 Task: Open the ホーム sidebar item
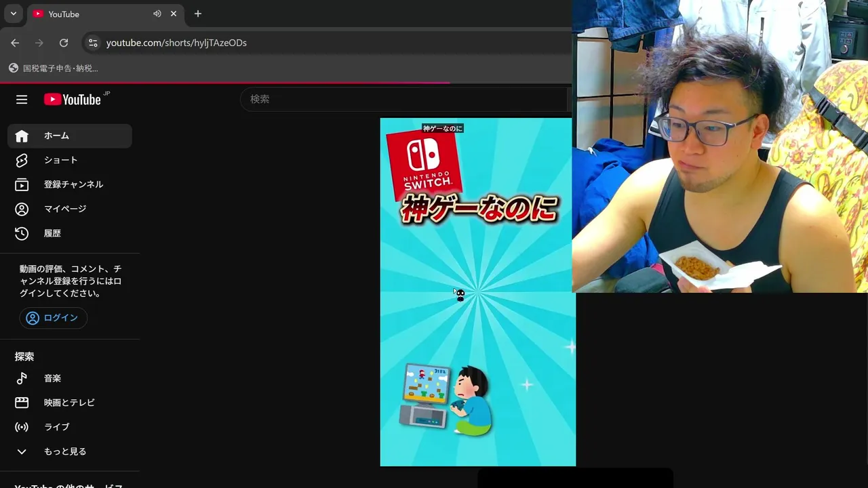70,136
